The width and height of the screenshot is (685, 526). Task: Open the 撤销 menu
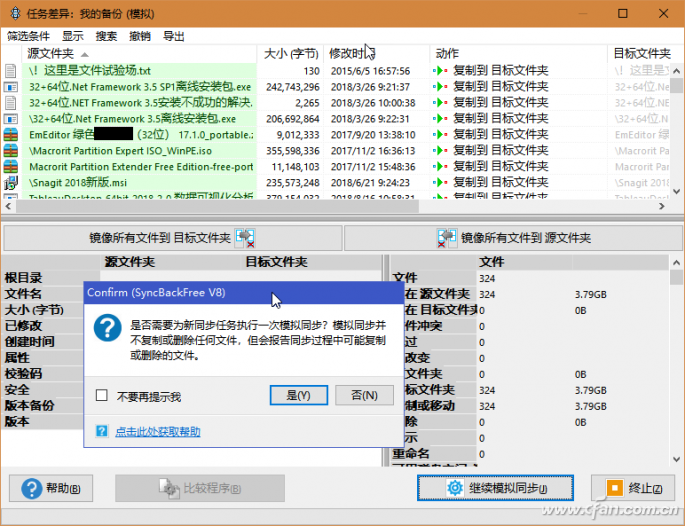pos(140,36)
